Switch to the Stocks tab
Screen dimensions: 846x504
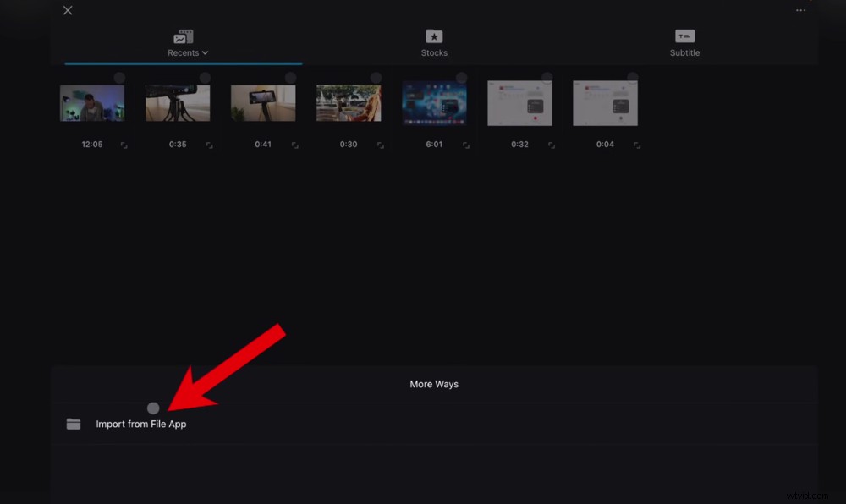(434, 44)
